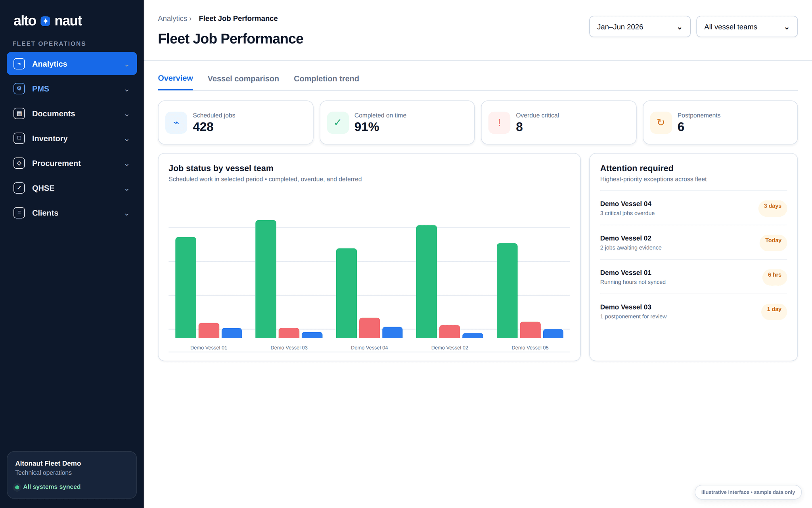Open Demo Vessel 01 attention item

pyautogui.click(x=693, y=277)
